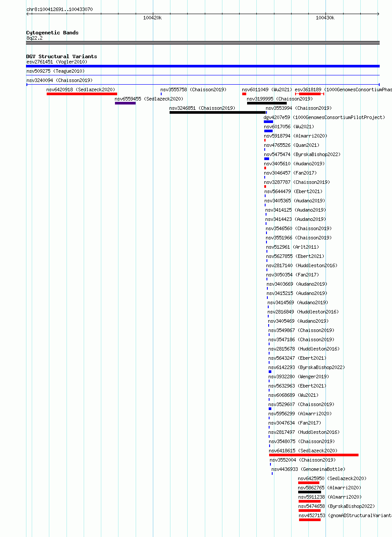392x537 pixels.
Task: Select the nsv3552004 (Chaisson2019) label
Action: pos(303,460)
